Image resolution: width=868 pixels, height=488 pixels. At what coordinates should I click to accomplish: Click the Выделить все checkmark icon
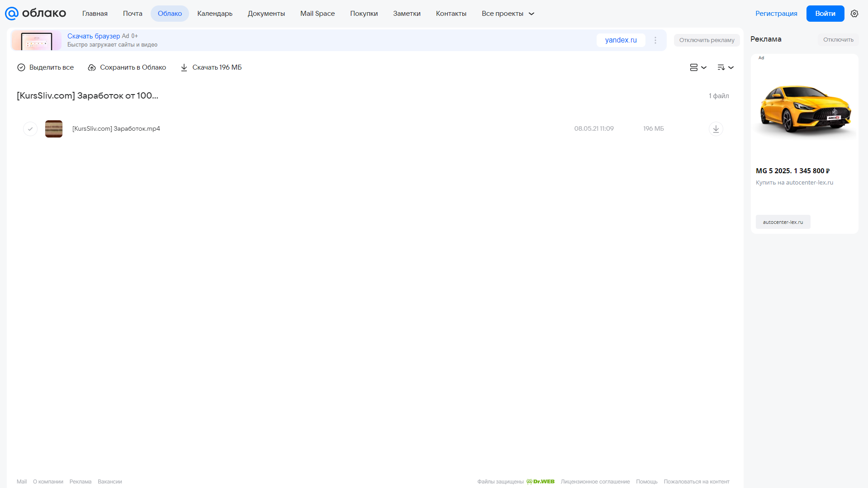(21, 67)
